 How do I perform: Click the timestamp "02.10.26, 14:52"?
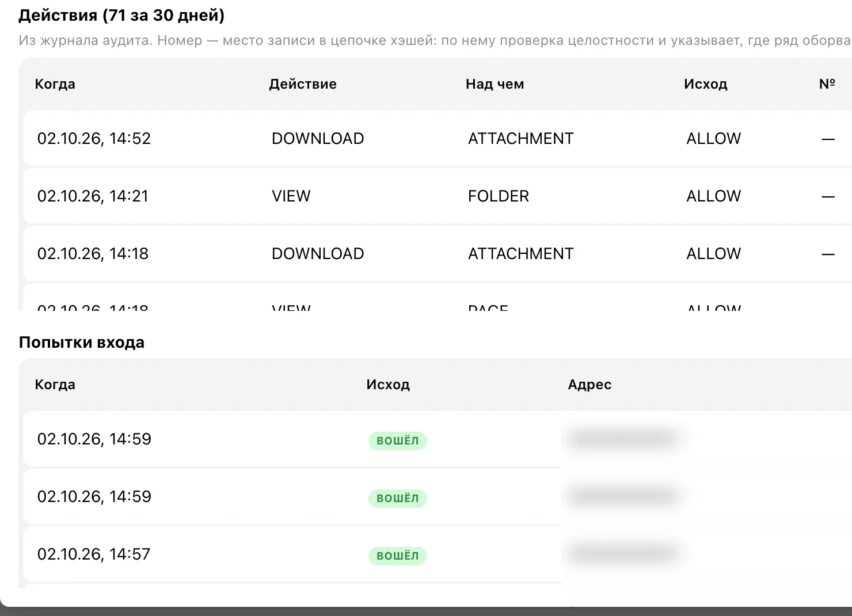[94, 138]
